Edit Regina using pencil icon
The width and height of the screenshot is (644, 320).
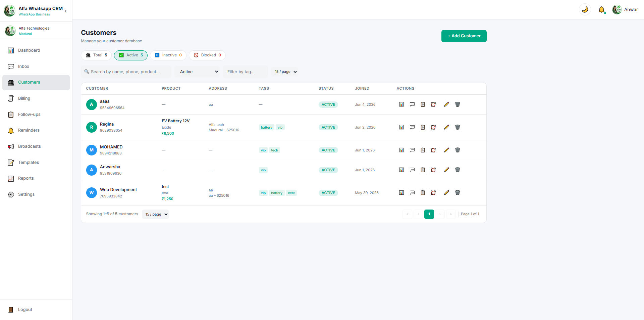(446, 127)
